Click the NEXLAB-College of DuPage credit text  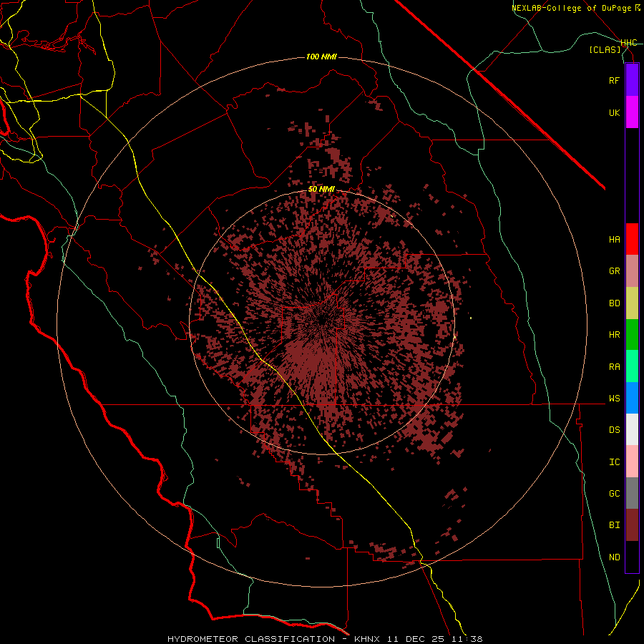pyautogui.click(x=572, y=8)
